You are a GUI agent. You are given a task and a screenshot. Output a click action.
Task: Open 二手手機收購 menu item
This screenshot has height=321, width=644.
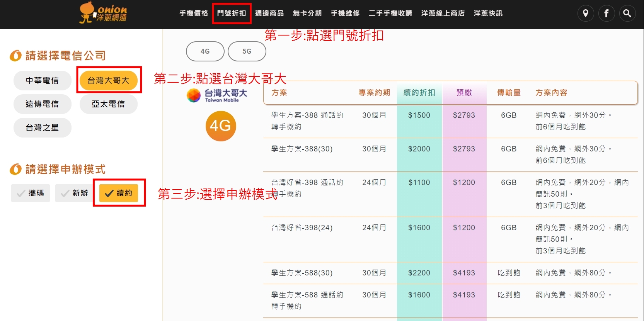point(390,14)
